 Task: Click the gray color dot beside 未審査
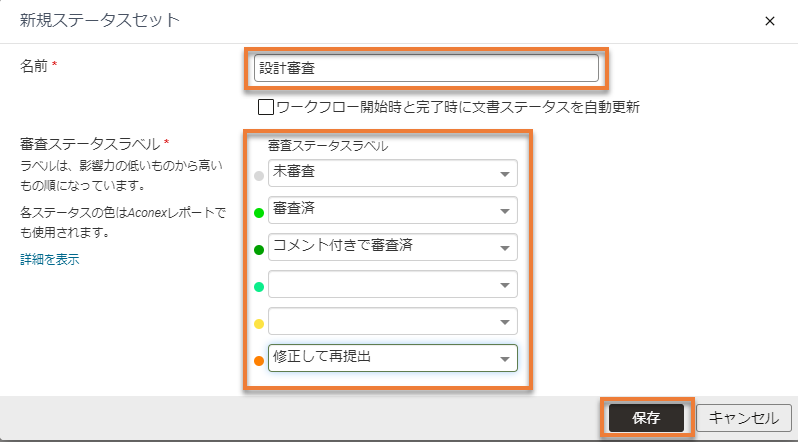259,176
